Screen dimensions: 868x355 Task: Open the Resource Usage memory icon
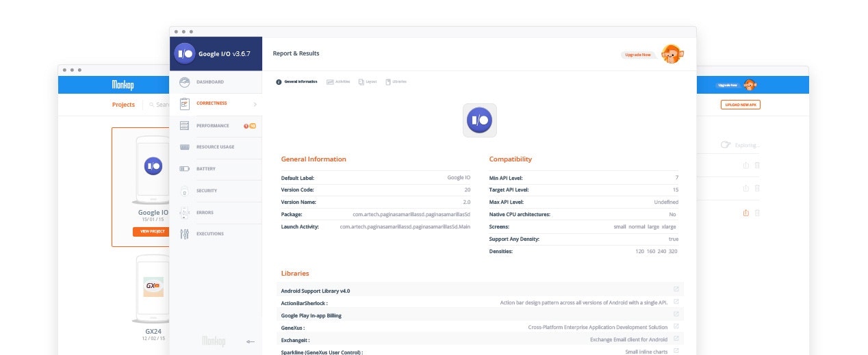tap(184, 147)
